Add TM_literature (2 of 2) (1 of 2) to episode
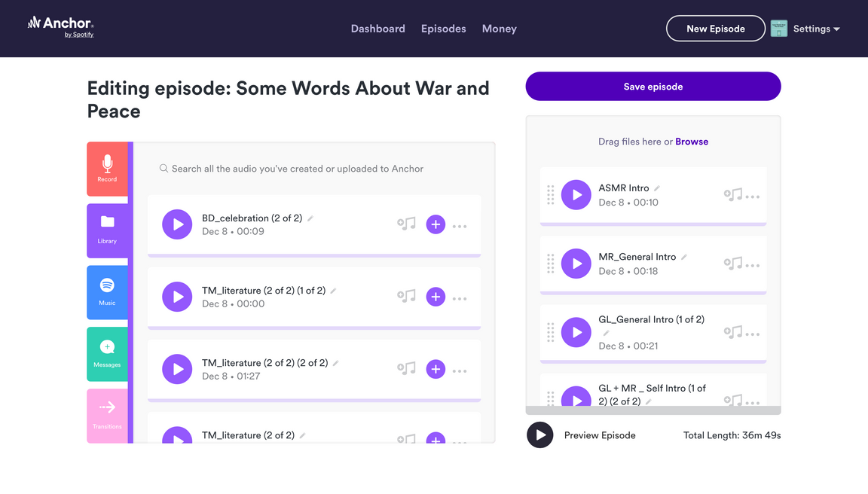The image size is (868, 494). pyautogui.click(x=436, y=297)
